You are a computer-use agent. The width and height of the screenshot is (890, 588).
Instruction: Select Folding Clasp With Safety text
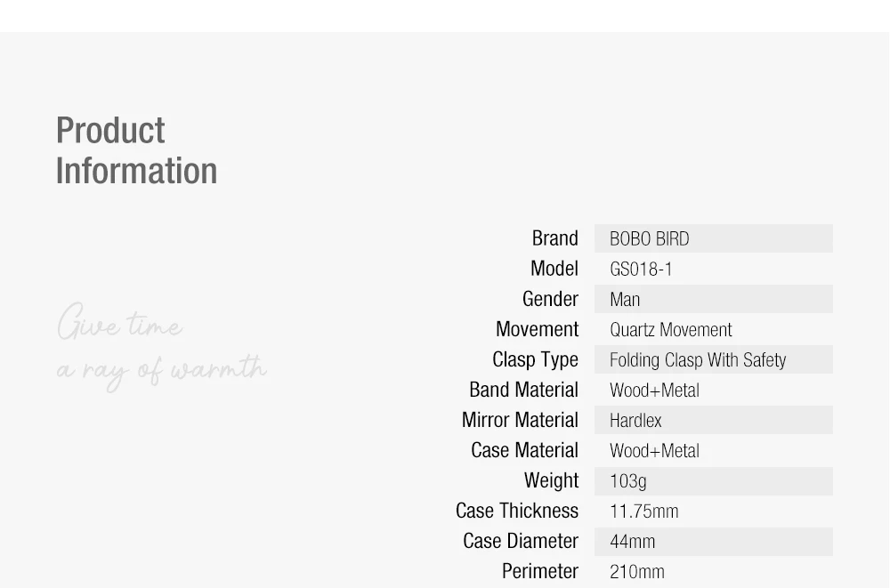698,360
